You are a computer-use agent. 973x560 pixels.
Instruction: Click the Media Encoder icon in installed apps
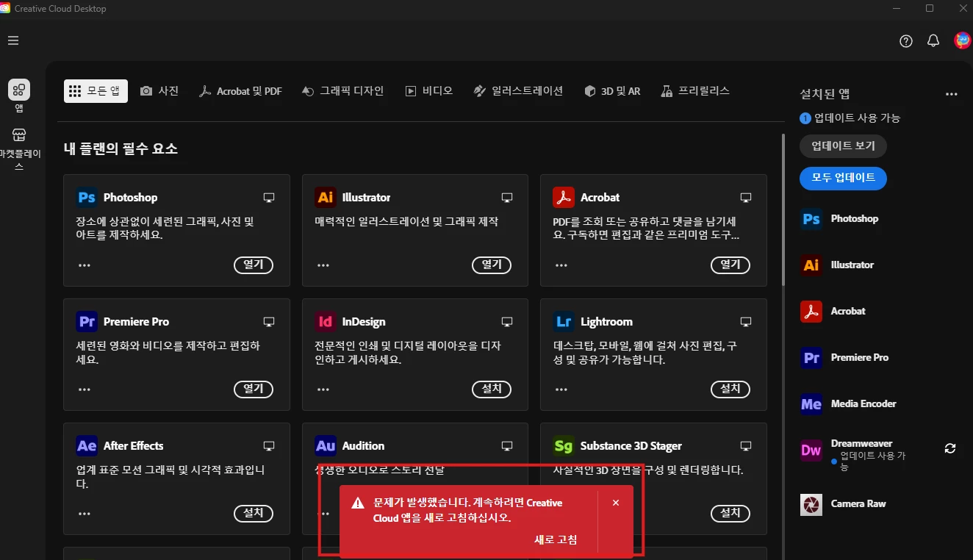(811, 403)
